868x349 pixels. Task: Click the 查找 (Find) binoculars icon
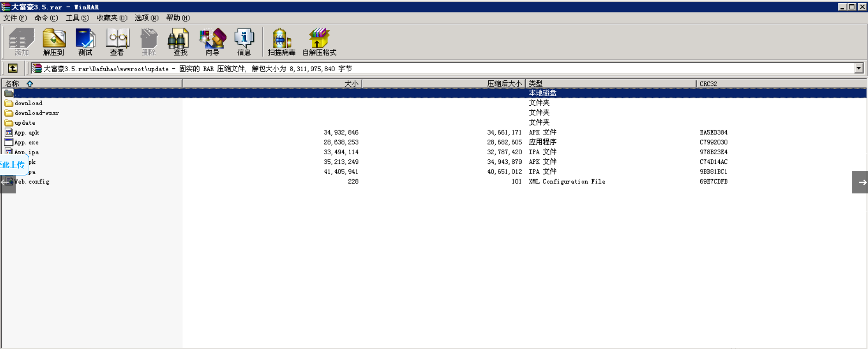coord(180,42)
